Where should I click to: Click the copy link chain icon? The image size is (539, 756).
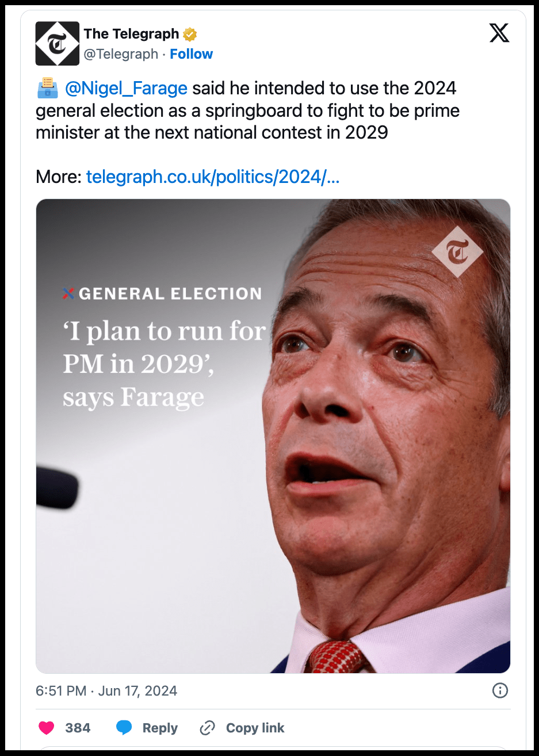[207, 728]
